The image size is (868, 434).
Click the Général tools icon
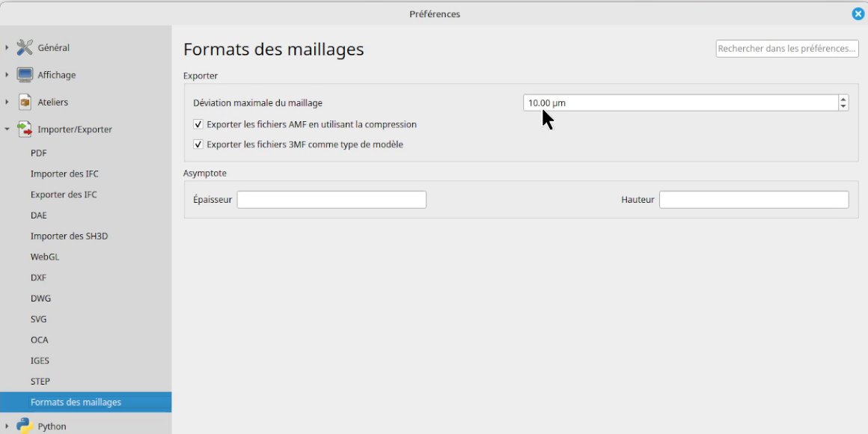(x=25, y=48)
